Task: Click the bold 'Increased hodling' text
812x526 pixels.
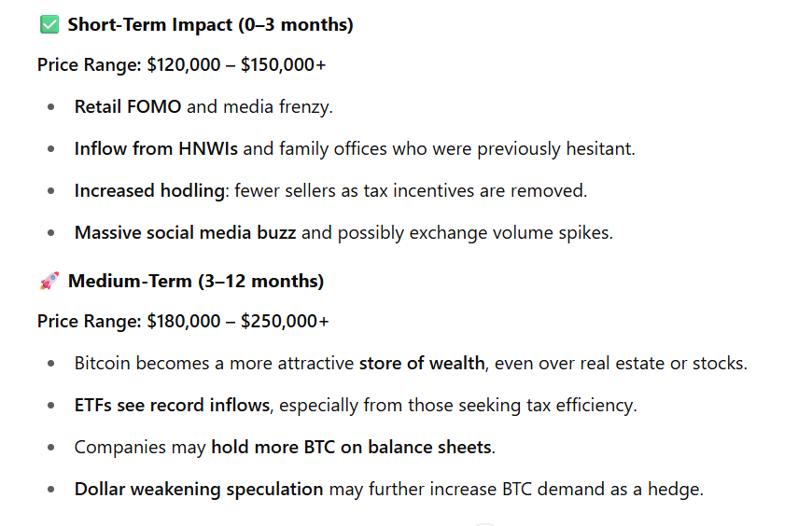Action: coord(149,190)
